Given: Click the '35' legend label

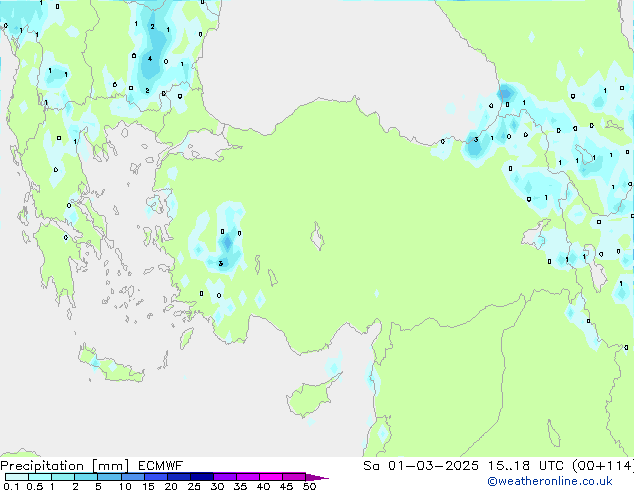Looking at the screenshot, I should coord(240,486).
